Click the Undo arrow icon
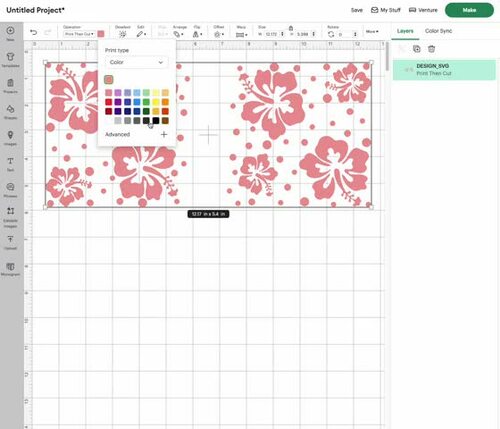Screen dimensions: 500x429 click(x=33, y=32)
